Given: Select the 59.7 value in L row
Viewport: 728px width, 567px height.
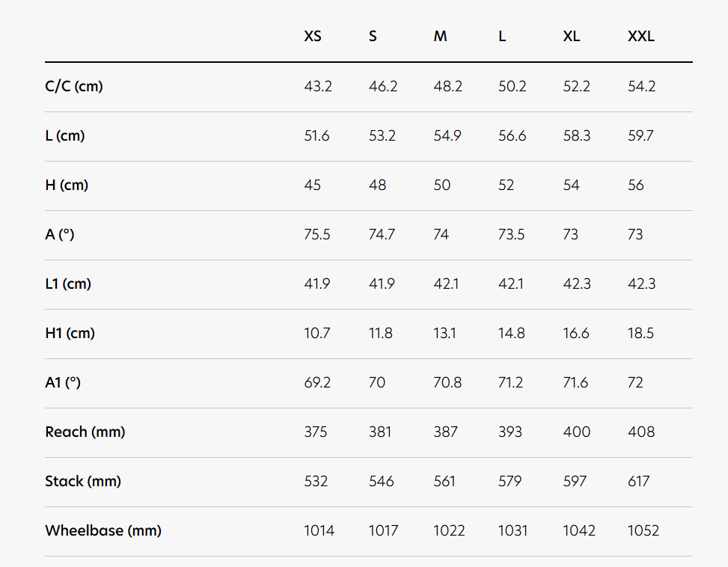Looking at the screenshot, I should 640,135.
